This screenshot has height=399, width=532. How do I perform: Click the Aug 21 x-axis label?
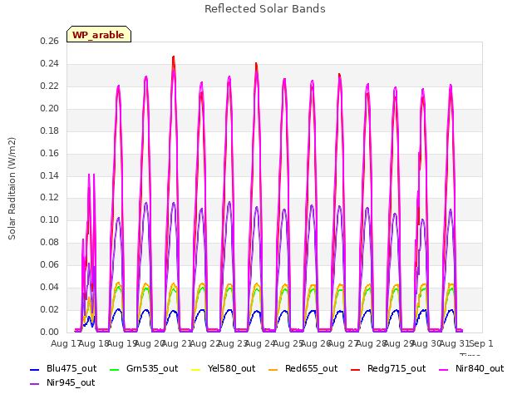point(176,343)
